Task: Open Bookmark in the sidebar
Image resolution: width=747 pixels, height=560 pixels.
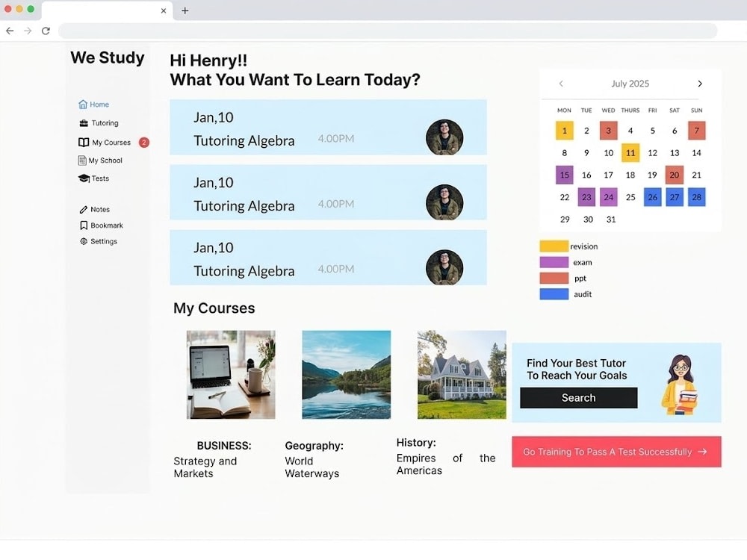Action: [x=102, y=225]
